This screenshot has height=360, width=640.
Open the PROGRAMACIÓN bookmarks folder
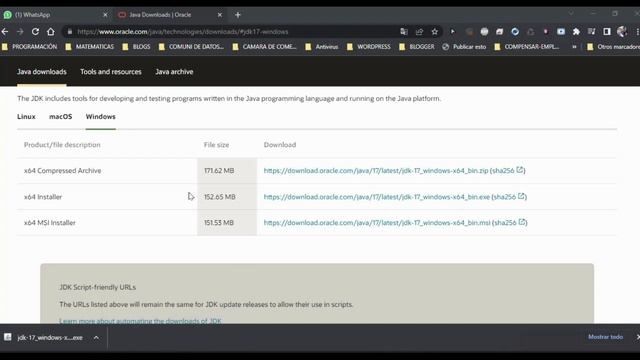[x=29, y=47]
